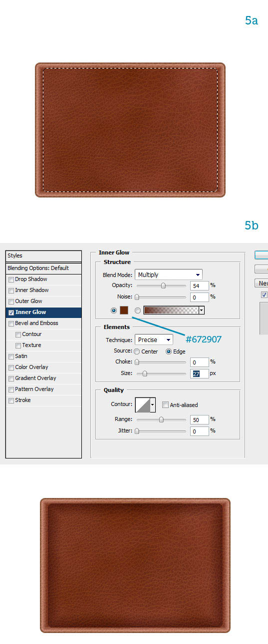Click the Range value field
Screen dimensions: 268x644
199,419
